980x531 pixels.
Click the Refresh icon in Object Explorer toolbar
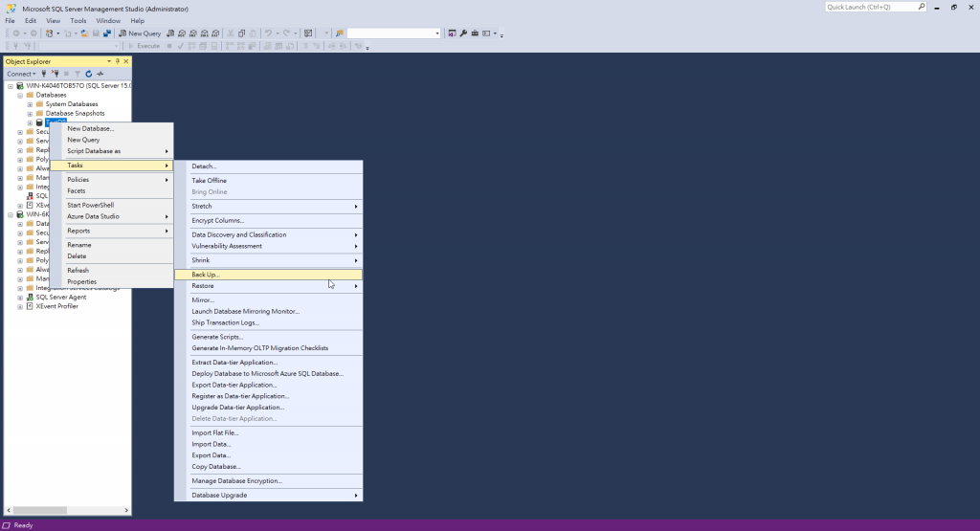click(89, 74)
